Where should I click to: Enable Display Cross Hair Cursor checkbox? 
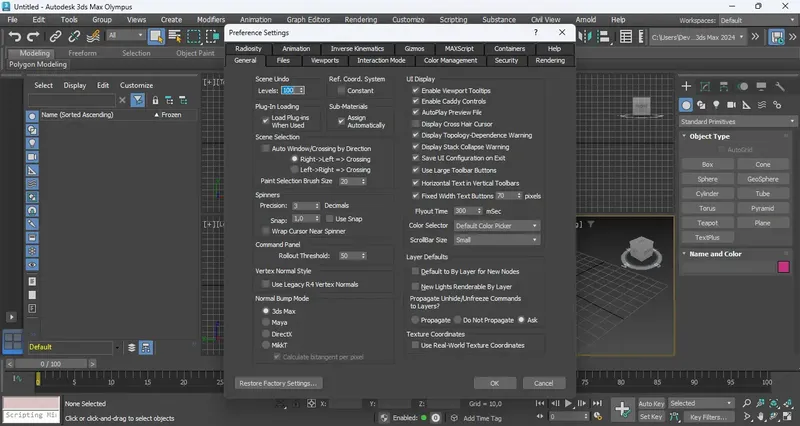coord(415,123)
